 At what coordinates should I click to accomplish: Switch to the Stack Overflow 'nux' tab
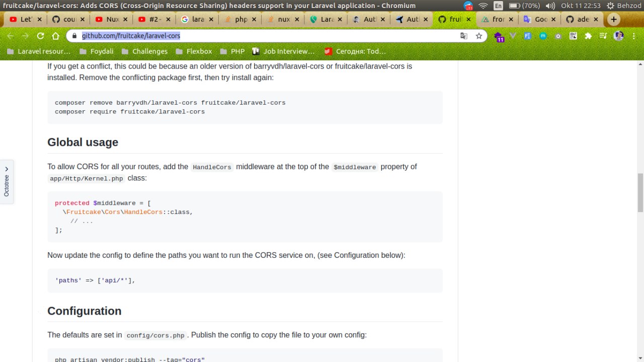pyautogui.click(x=283, y=20)
